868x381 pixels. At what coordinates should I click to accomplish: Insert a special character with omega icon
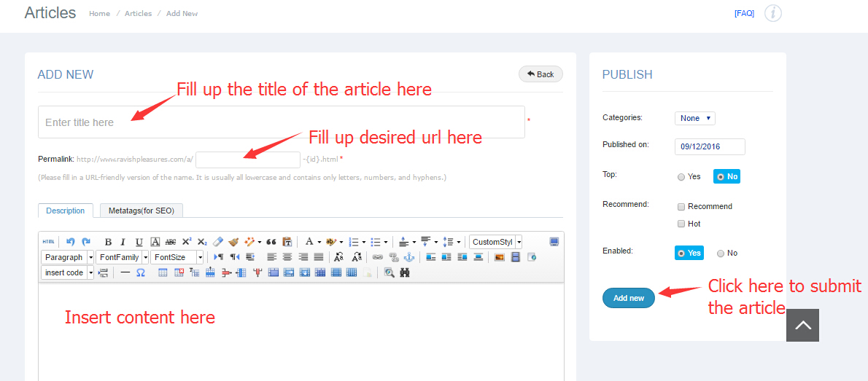(141, 272)
